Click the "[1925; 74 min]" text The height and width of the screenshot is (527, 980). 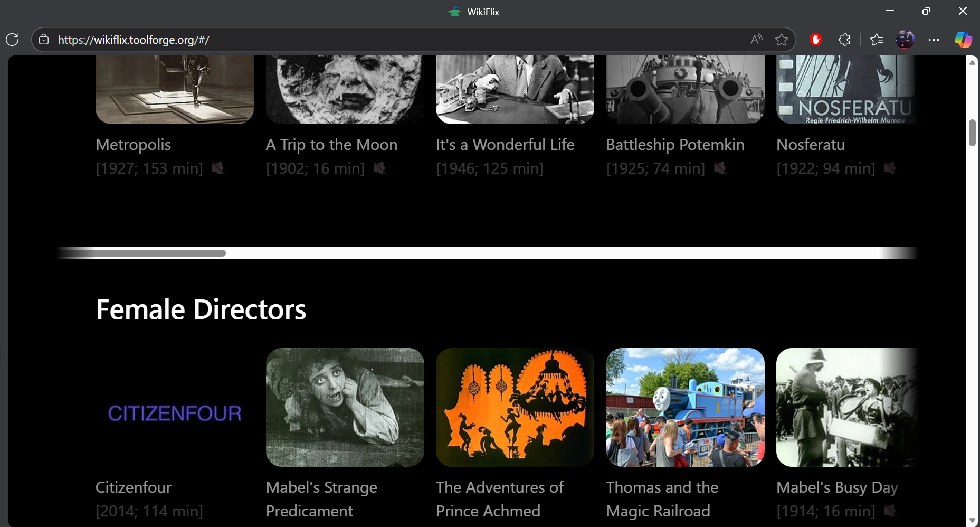[656, 168]
